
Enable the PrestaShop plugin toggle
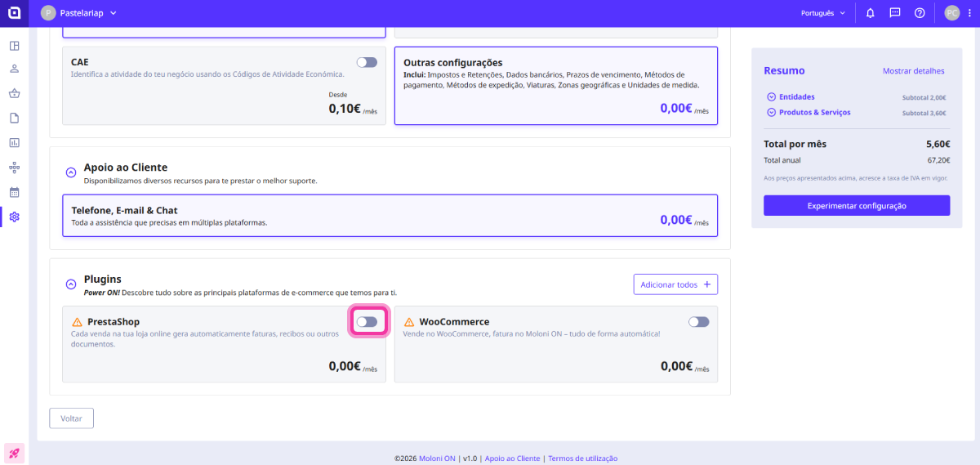pos(367,322)
